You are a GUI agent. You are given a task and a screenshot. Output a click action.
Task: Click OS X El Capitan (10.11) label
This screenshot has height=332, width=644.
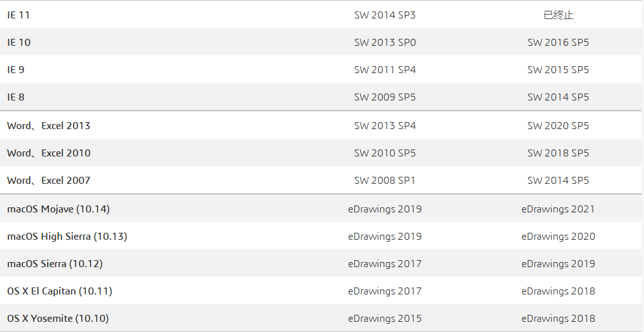(60, 291)
